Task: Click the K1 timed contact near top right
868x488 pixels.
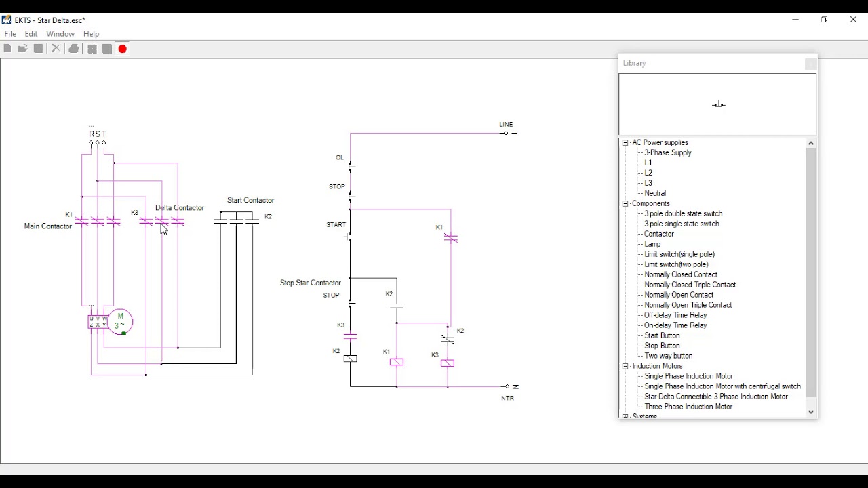Action: pyautogui.click(x=451, y=238)
